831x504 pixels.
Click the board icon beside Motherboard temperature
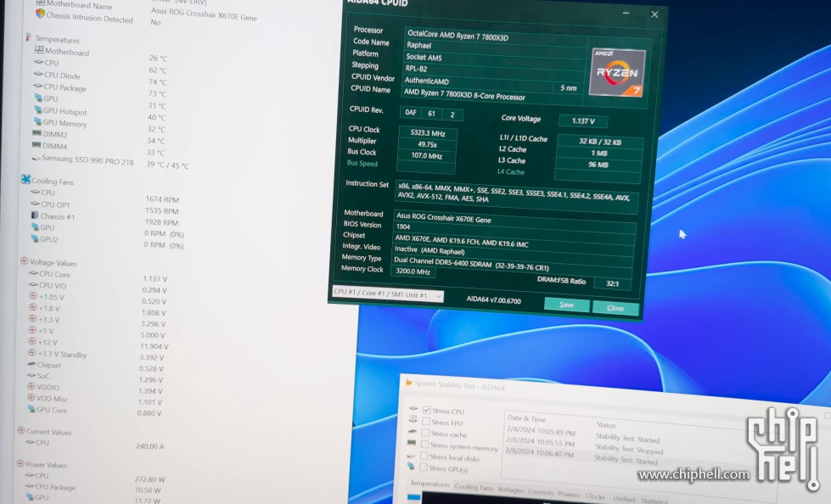[39, 50]
